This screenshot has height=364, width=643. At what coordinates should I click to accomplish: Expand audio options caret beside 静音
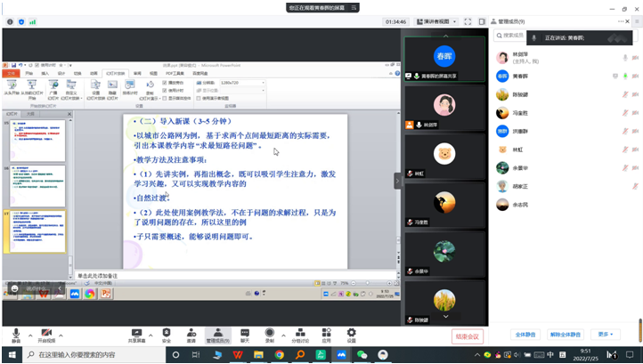[30, 336]
